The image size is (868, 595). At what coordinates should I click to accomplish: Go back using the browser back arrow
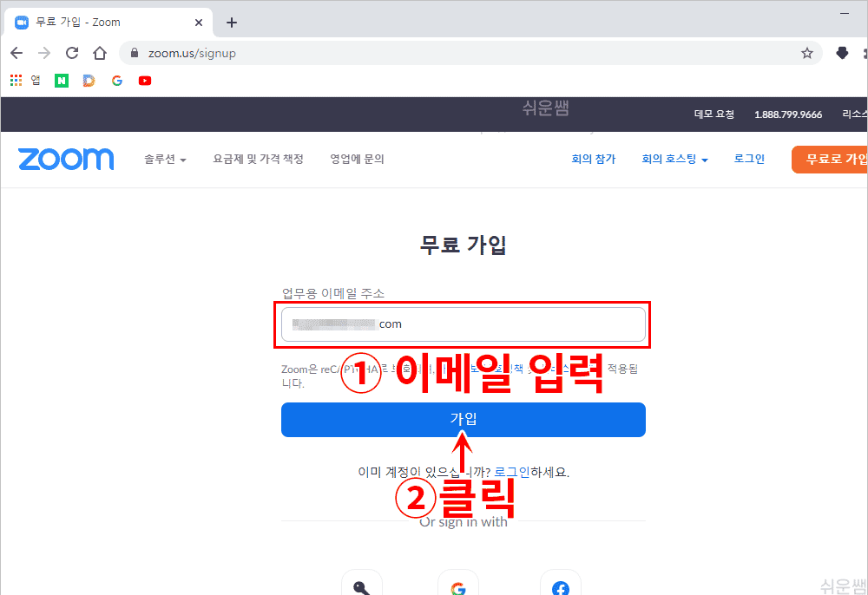click(16, 53)
